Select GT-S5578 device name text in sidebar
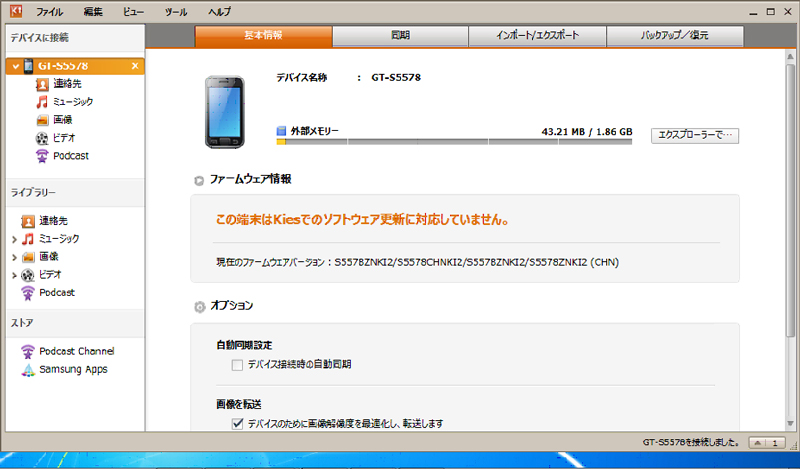The height and width of the screenshot is (469, 800). [x=63, y=66]
